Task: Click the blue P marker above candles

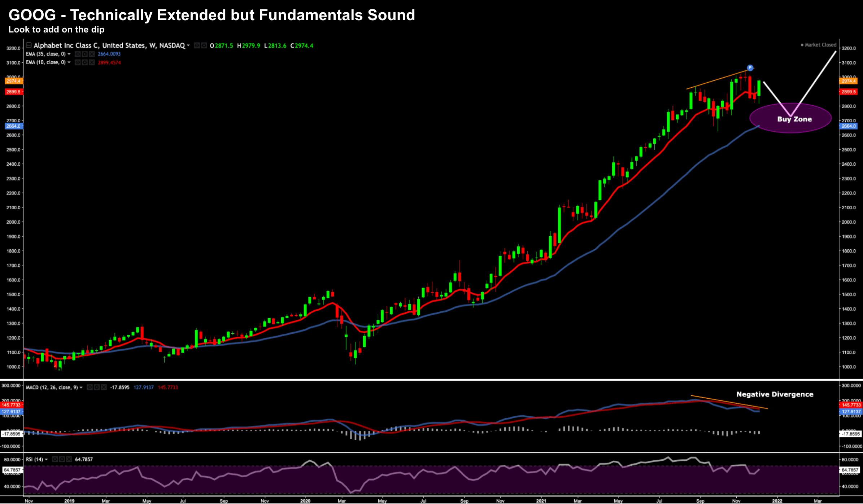Action: pyautogui.click(x=750, y=67)
